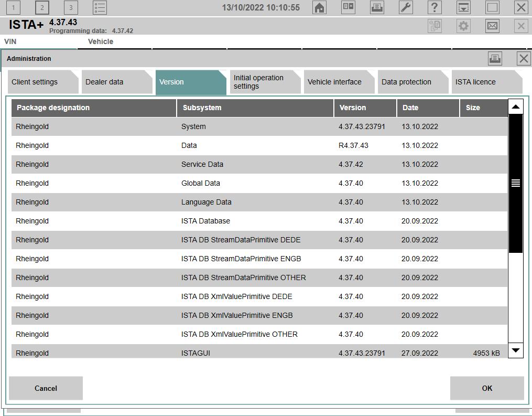
Task: Select the Vehicle label in the header
Action: coord(101,41)
